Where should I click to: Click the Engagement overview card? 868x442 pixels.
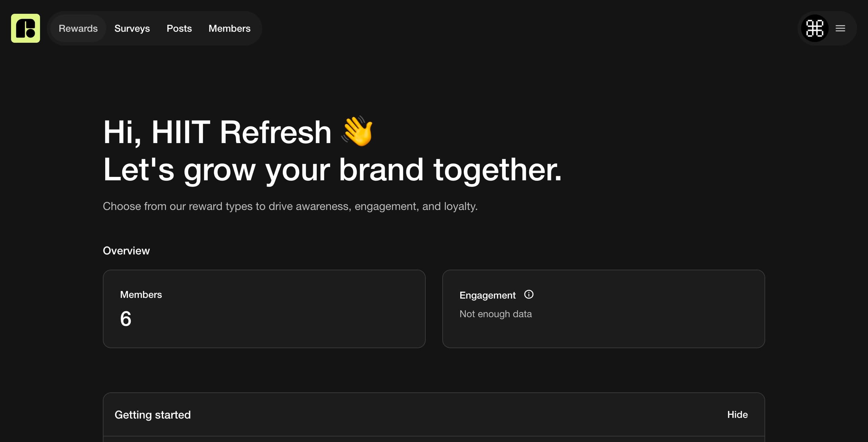click(x=603, y=309)
